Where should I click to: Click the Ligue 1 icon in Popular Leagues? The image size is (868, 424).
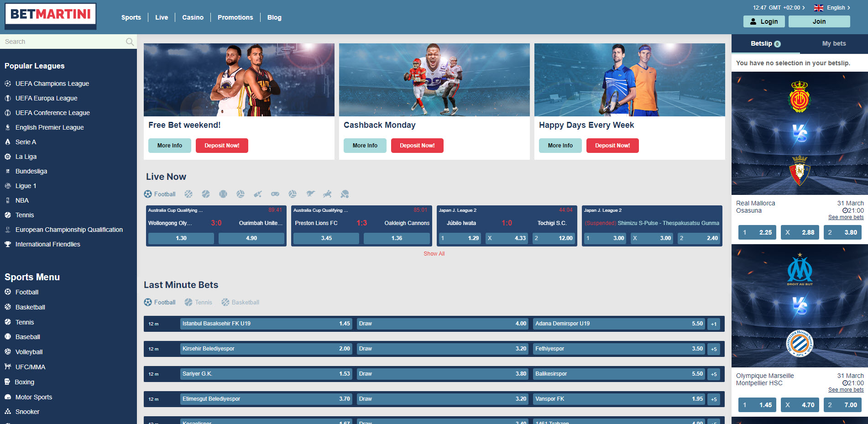[x=8, y=186]
